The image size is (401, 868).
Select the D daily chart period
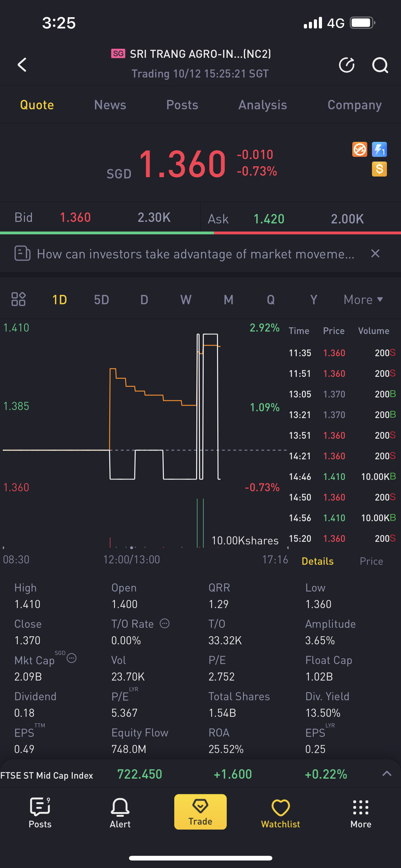pyautogui.click(x=144, y=300)
